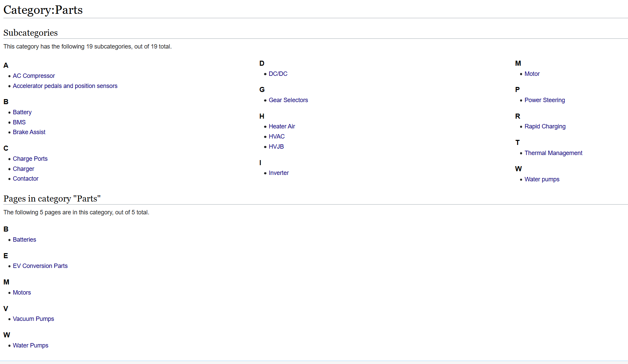Open the Motor subcategory link

[x=532, y=74]
